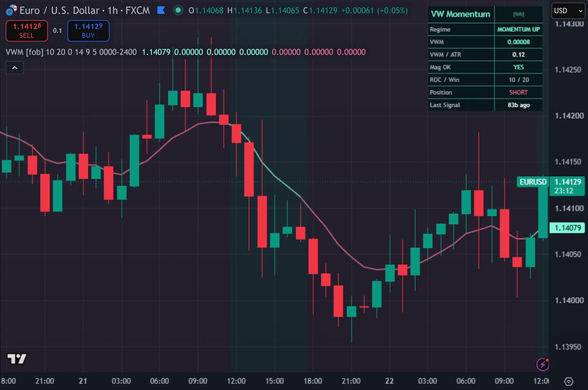Screen dimensions: 588x390
Task: Click the 10 / 20 value cell
Action: pos(518,80)
